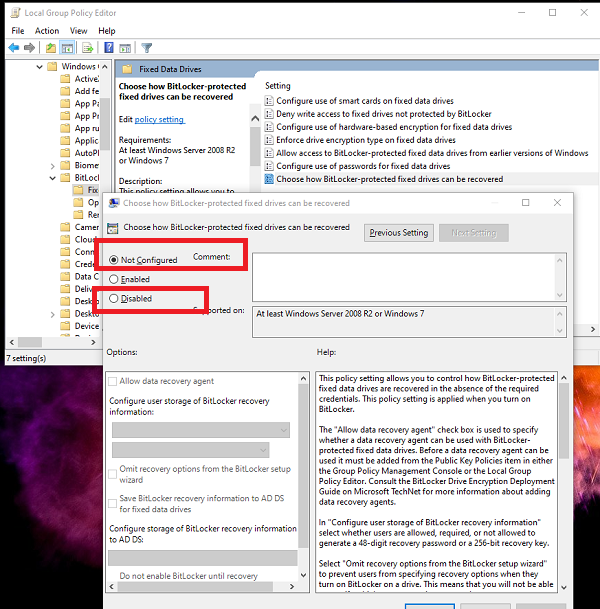Screen dimensions: 600x609
Task: Click the Show/Hide action pane icon
Action: [125, 48]
